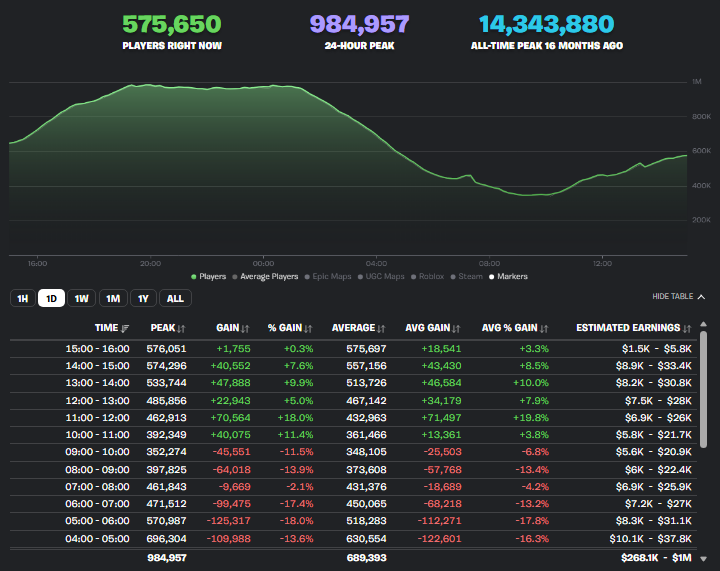Click earnings $10.1K - $37.8K
The height and width of the screenshot is (571, 720).
pyautogui.click(x=651, y=538)
